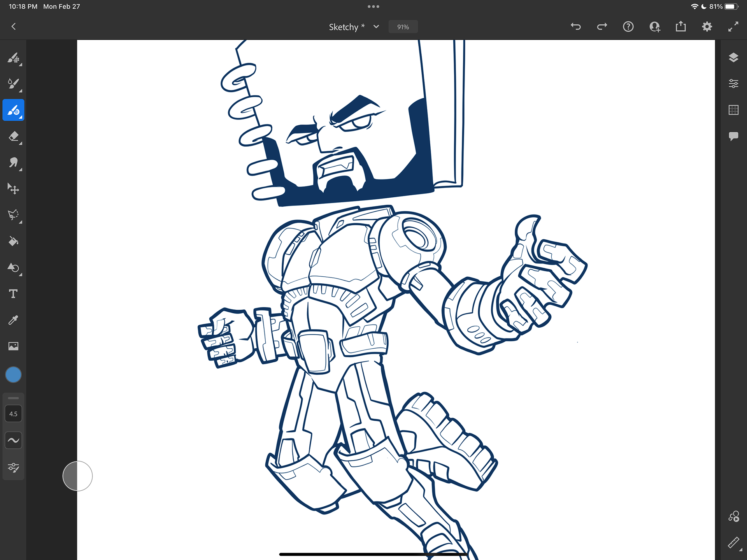Click the blue active color swatch
The width and height of the screenshot is (747, 560).
point(13,375)
